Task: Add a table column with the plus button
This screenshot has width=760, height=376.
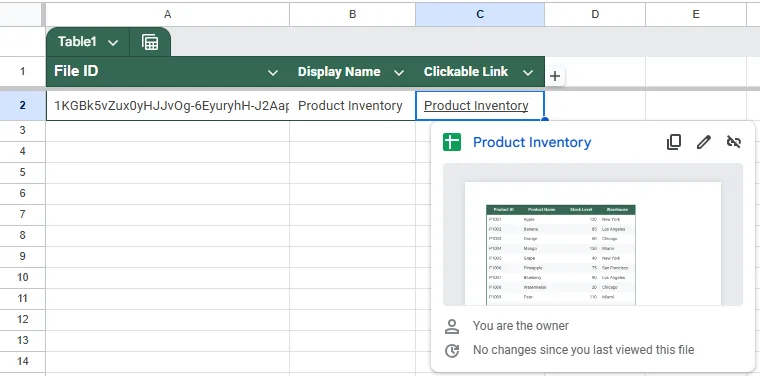Action: [x=555, y=76]
